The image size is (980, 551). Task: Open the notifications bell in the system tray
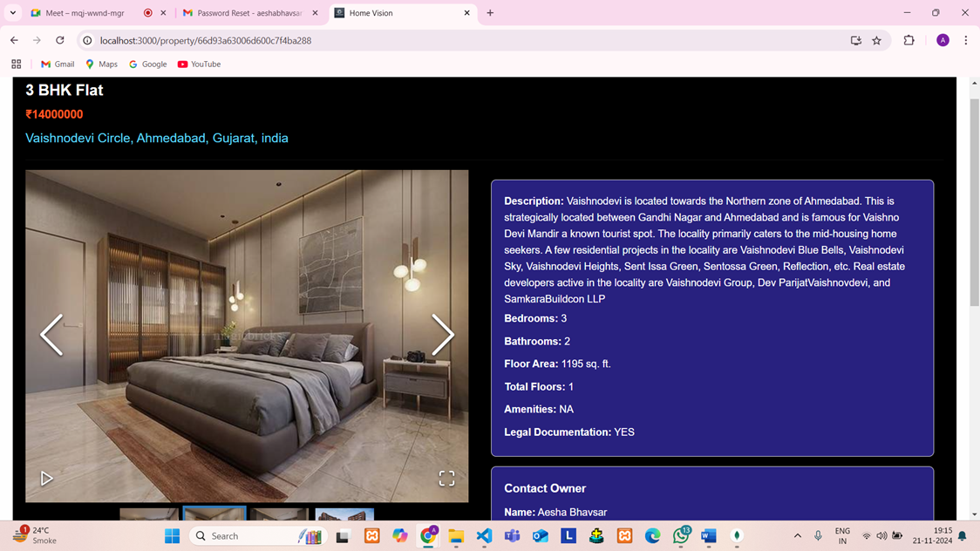tap(960, 535)
